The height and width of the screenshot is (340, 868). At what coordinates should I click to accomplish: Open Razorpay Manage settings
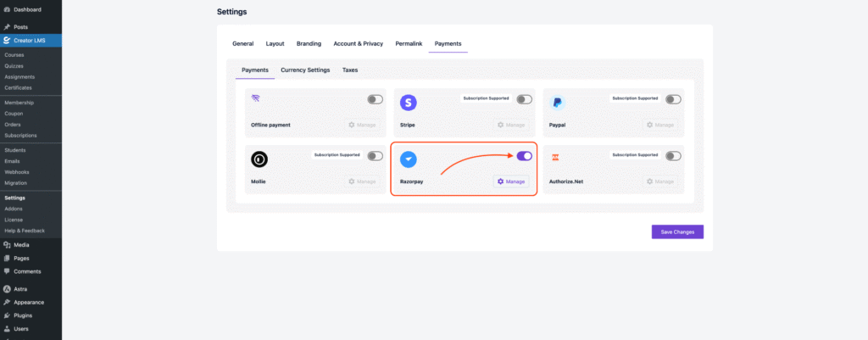(x=511, y=181)
